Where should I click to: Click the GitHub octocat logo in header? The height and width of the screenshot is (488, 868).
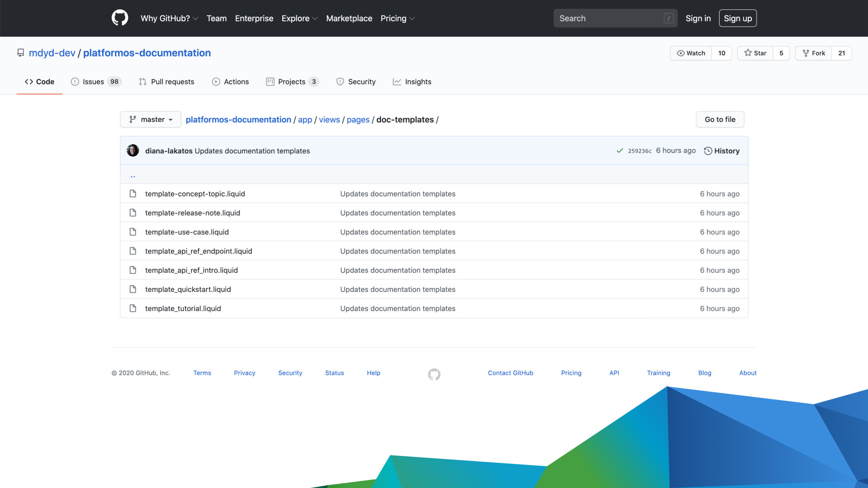point(120,18)
